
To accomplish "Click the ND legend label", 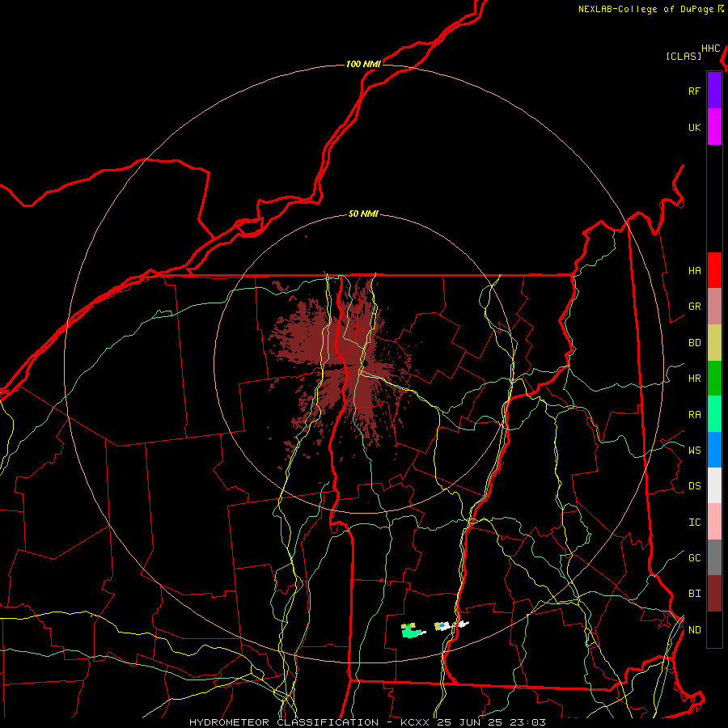I will pyautogui.click(x=694, y=629).
